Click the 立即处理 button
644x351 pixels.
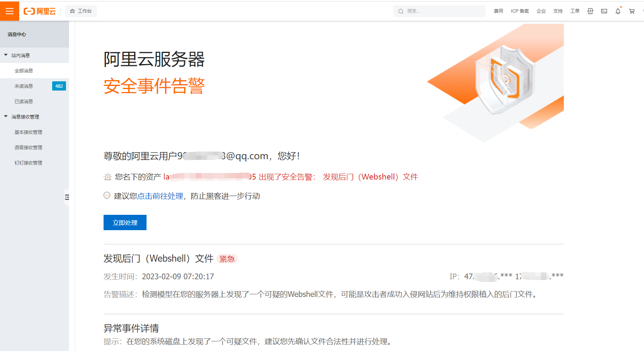click(x=125, y=222)
